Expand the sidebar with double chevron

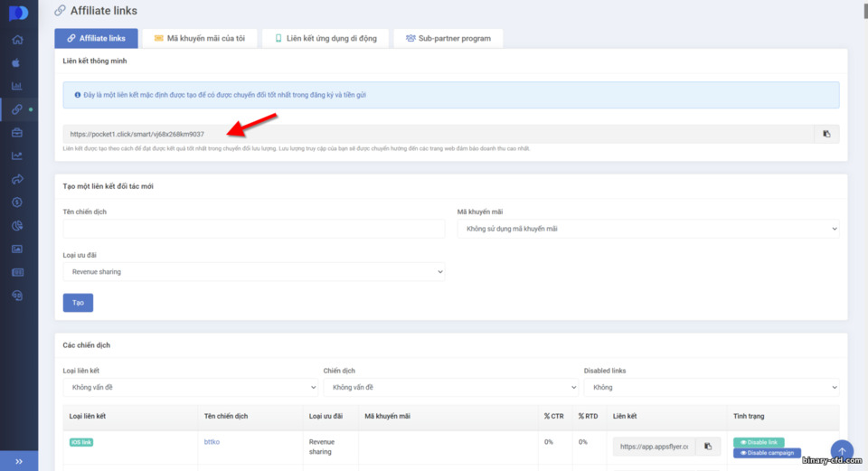tap(19, 461)
